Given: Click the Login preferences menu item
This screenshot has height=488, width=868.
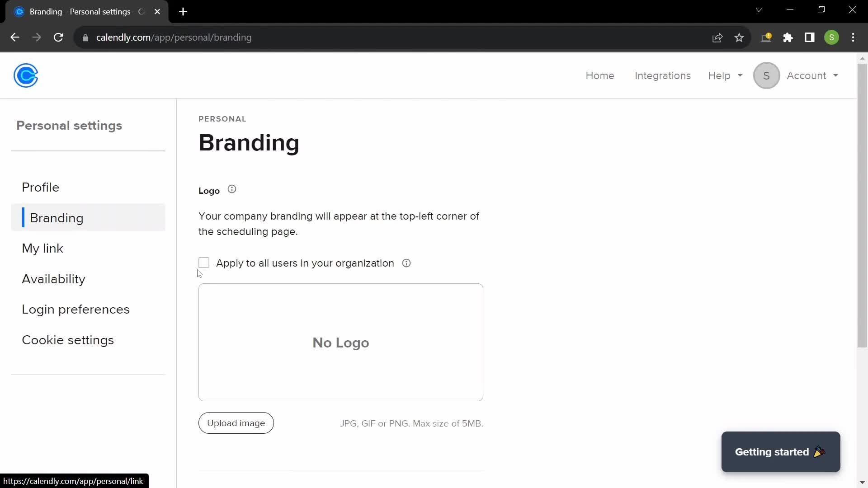Looking at the screenshot, I should 75,309.
